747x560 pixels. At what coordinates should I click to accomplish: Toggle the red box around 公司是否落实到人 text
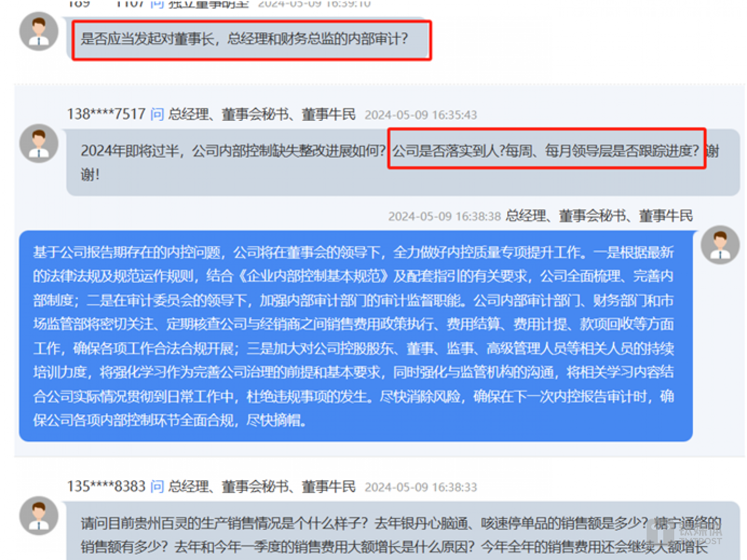click(546, 150)
